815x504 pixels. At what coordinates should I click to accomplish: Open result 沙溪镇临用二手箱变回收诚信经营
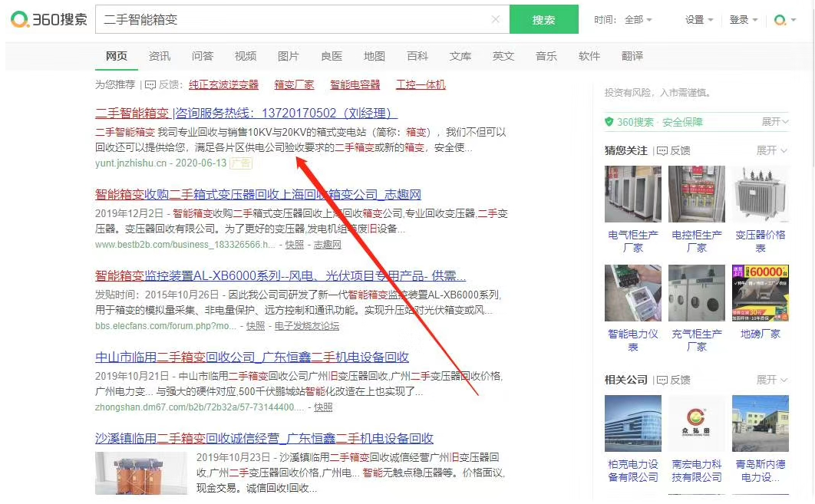(x=264, y=439)
